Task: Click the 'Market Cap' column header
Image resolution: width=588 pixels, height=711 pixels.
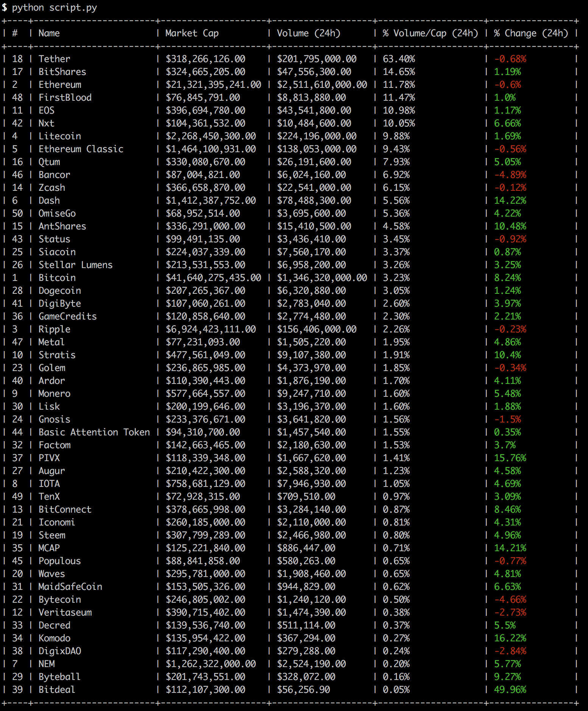Action: (x=192, y=33)
